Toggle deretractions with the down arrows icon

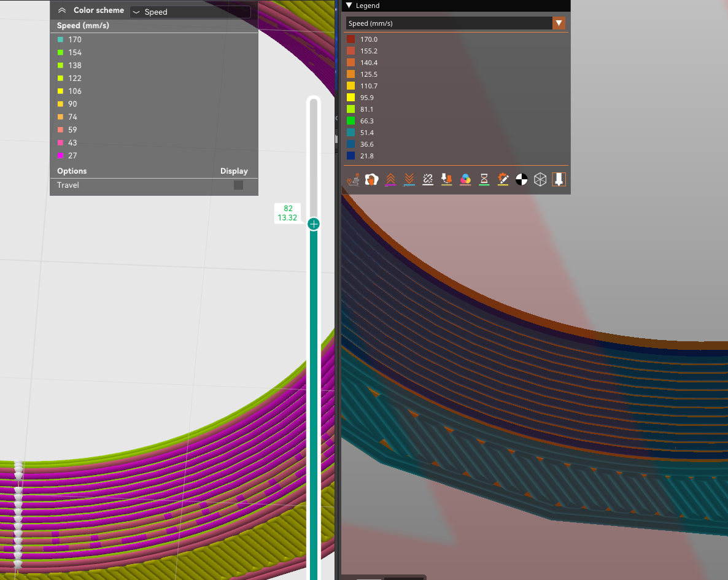tap(409, 179)
